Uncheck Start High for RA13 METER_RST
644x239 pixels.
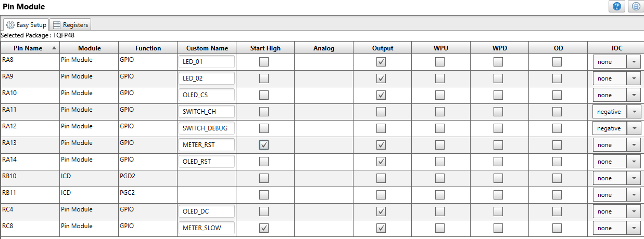coord(264,145)
